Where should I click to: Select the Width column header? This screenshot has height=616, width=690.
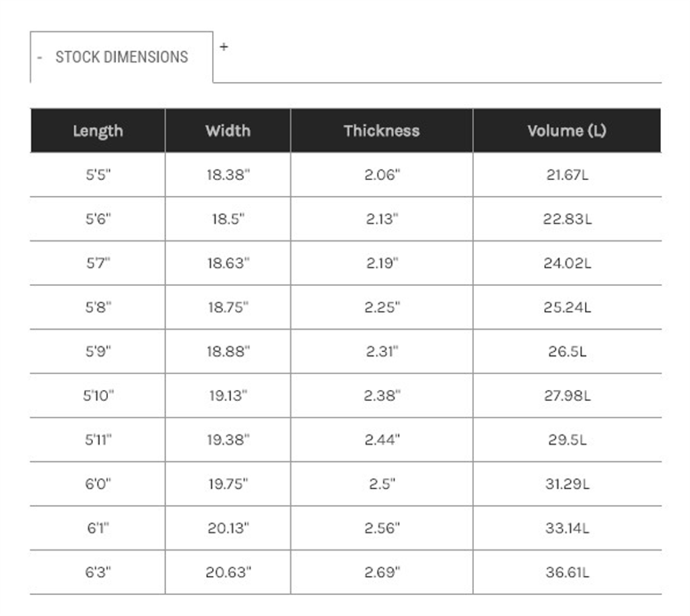pyautogui.click(x=228, y=131)
